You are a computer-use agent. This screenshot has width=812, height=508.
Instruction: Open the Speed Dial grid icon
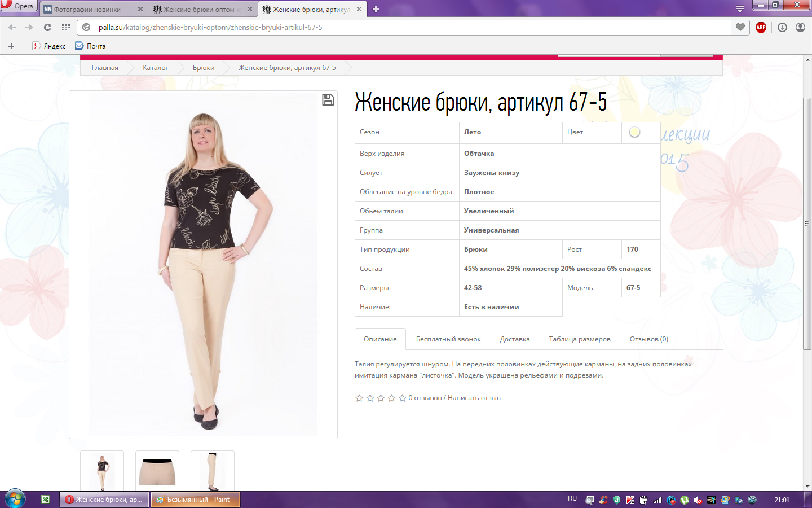pos(66,27)
